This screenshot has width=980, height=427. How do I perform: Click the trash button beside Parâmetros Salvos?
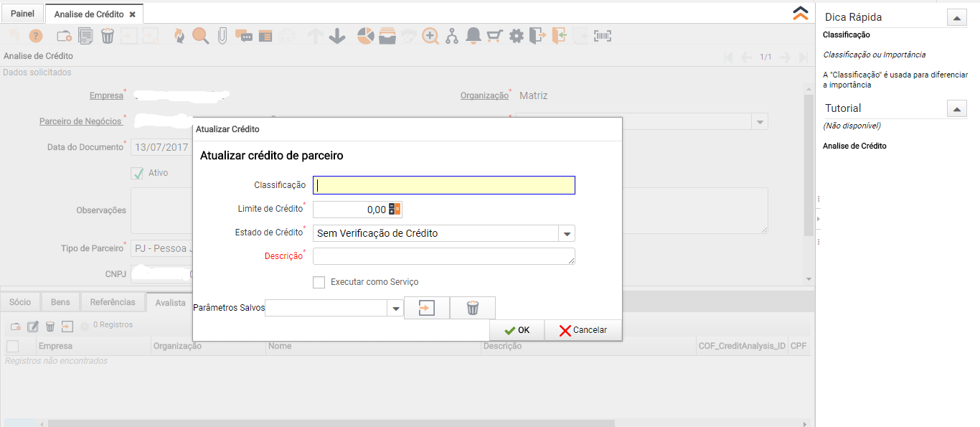473,308
